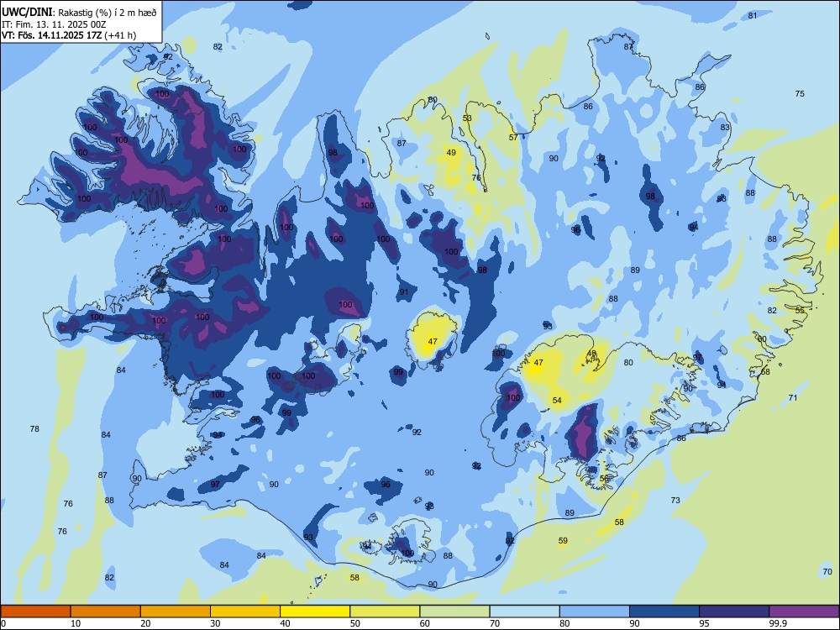Image resolution: width=840 pixels, height=630 pixels.
Task: Click the 50–60% pale yellow legend swatch
Action: (385, 612)
